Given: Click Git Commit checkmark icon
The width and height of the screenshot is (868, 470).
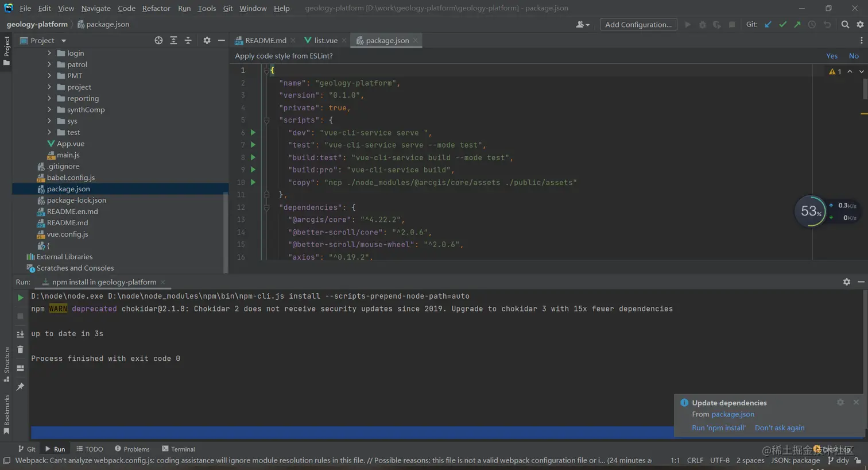Looking at the screenshot, I should tap(782, 24).
